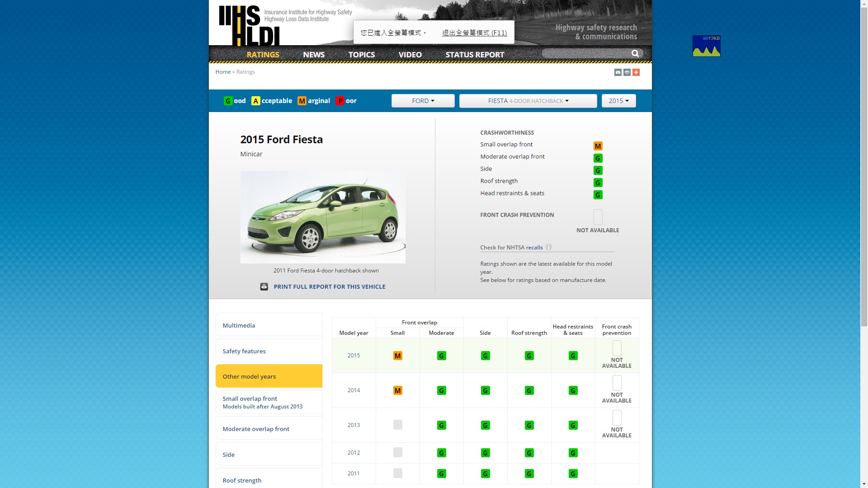The image size is (868, 488).
Task: Click the IIHS HLDI logo
Action: 249,26
